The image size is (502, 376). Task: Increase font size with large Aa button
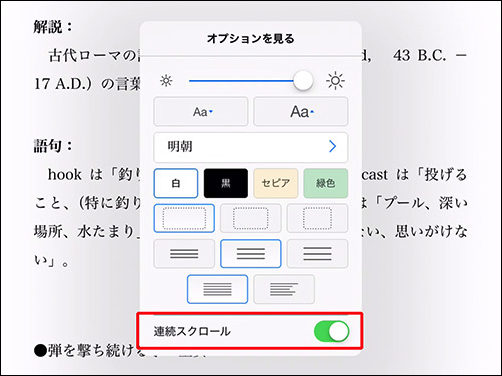tap(301, 111)
